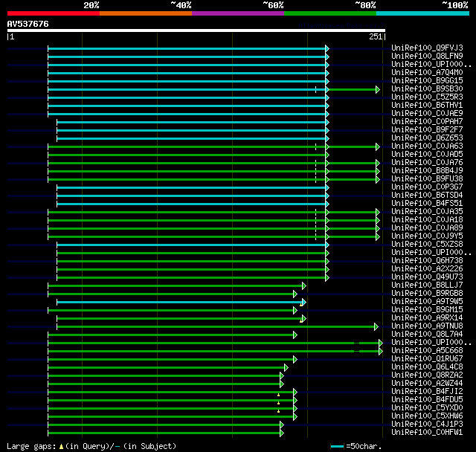Screen dimensions: 476x452
Task: Open hit UniRef100_C0JA18
Action: tap(427, 220)
